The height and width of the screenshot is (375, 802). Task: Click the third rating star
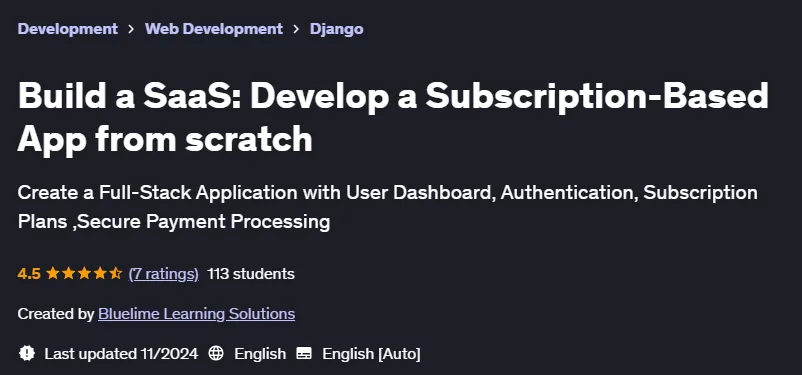[x=84, y=274]
